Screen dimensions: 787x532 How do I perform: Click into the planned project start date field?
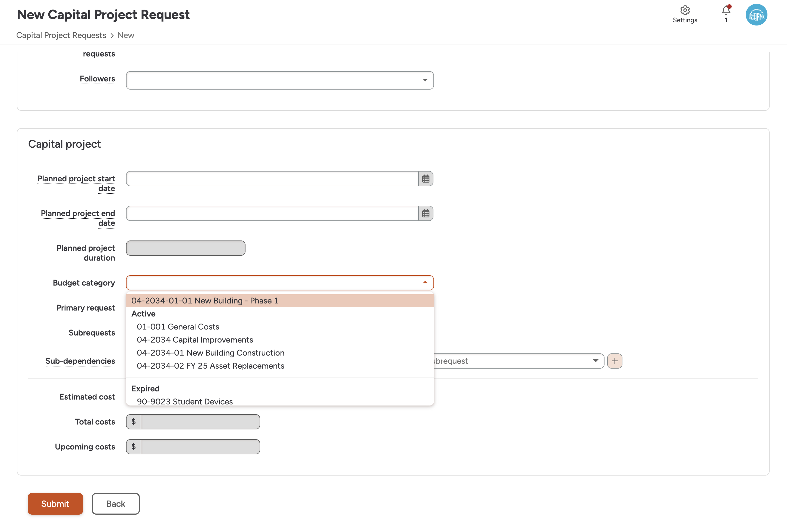[272, 179]
